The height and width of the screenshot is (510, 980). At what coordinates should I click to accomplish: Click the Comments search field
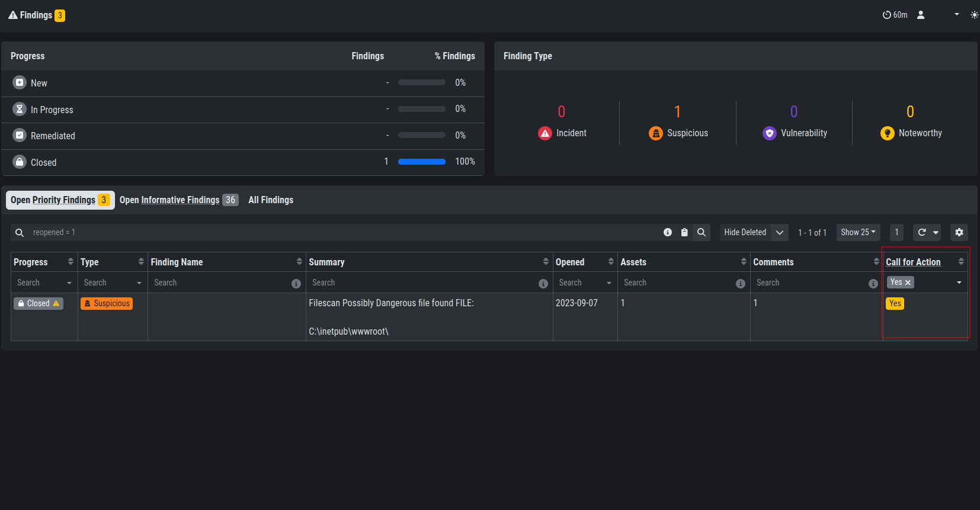tap(810, 283)
